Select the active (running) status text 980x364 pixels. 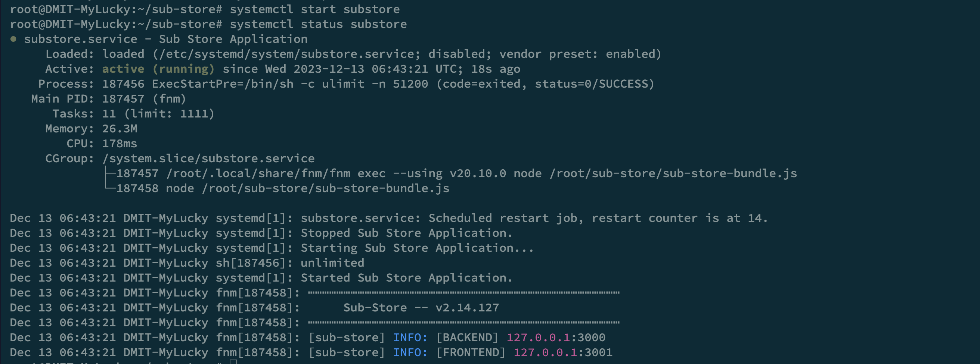pos(158,69)
